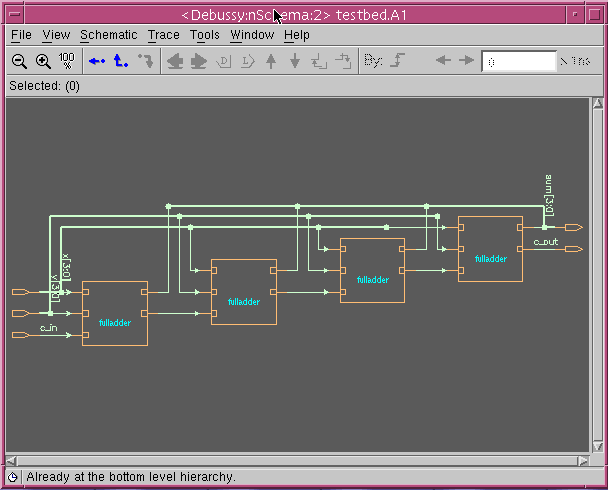The width and height of the screenshot is (608, 490).
Task: Click the blue up-hierarchy arrow icon
Action: (x=121, y=61)
